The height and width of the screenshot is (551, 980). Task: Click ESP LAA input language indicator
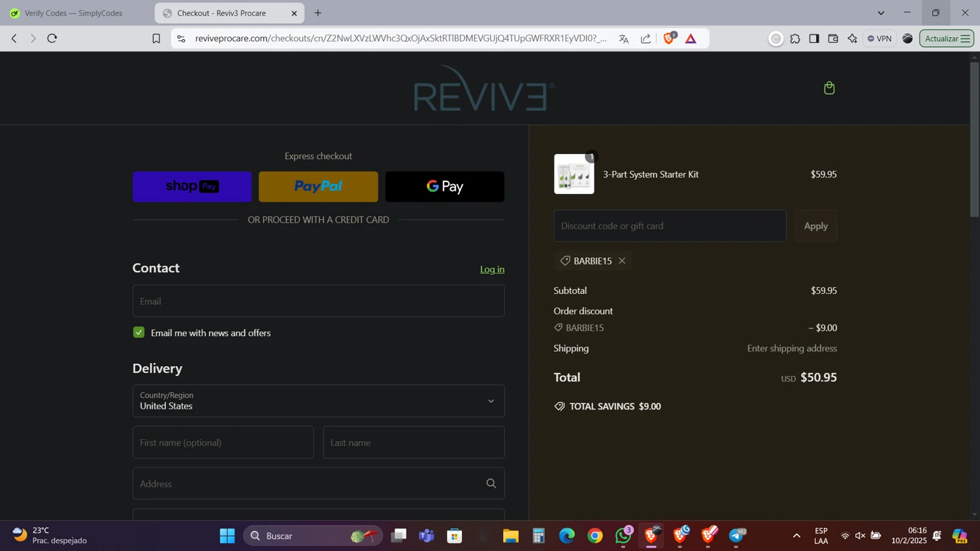click(x=821, y=536)
